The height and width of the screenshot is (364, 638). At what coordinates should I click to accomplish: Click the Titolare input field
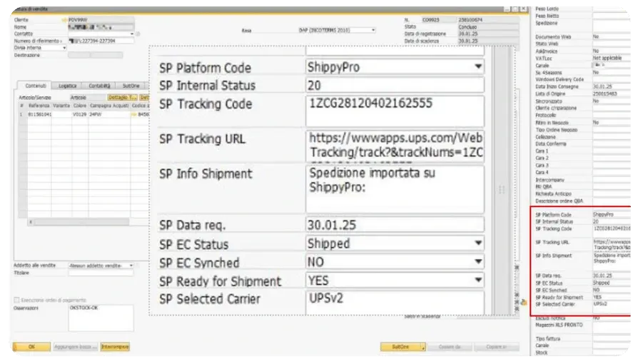coord(101,273)
